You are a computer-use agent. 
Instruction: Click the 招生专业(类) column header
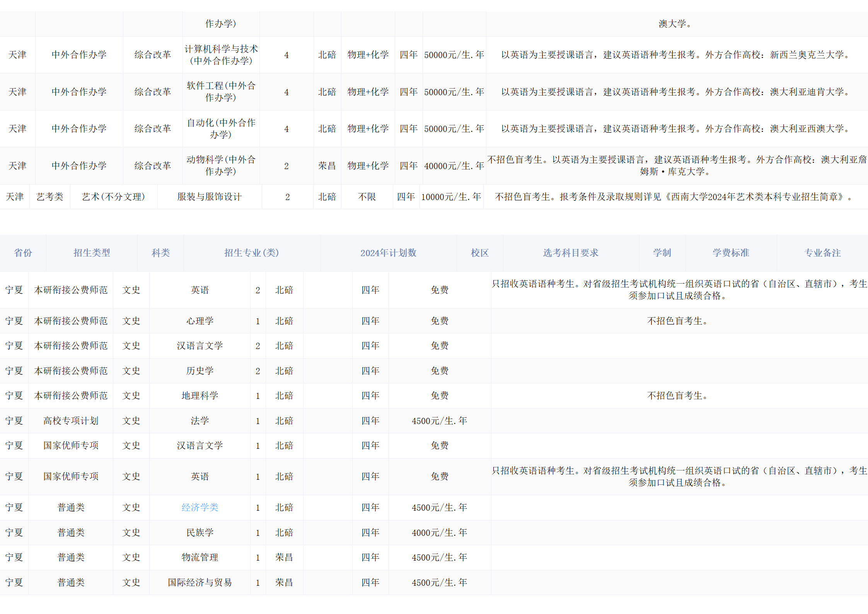pyautogui.click(x=252, y=253)
